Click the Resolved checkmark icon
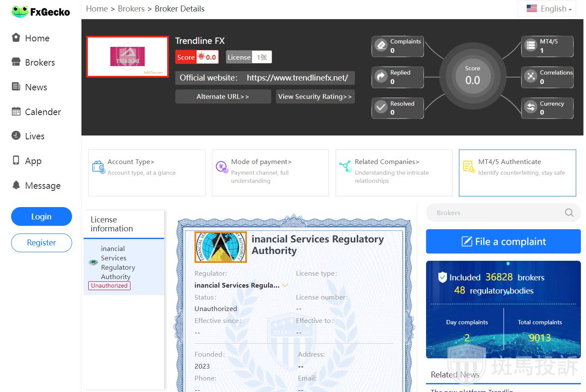This screenshot has width=586, height=392. 381,108
